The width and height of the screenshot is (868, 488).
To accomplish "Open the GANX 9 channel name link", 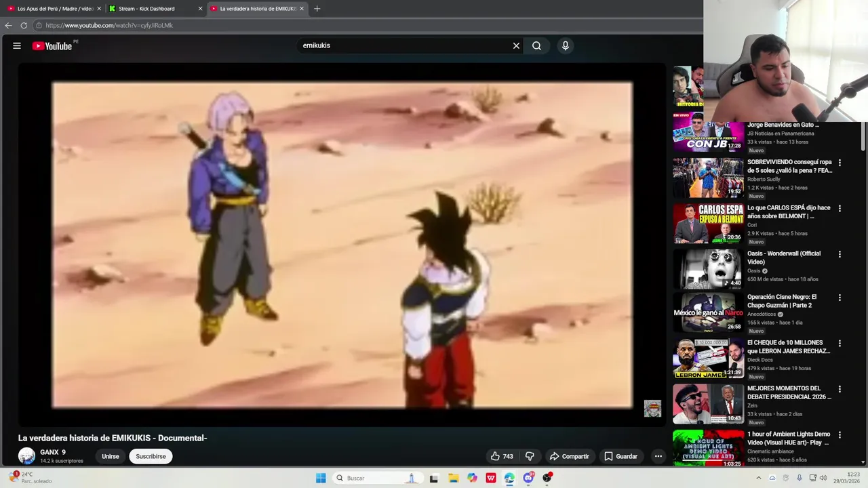I will point(53,452).
